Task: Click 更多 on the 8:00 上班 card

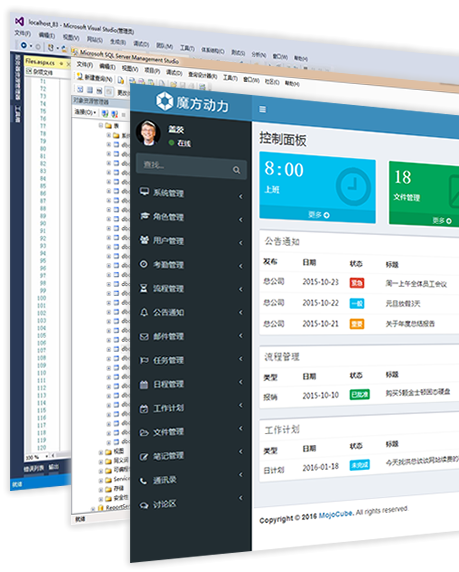Action: coord(319,215)
